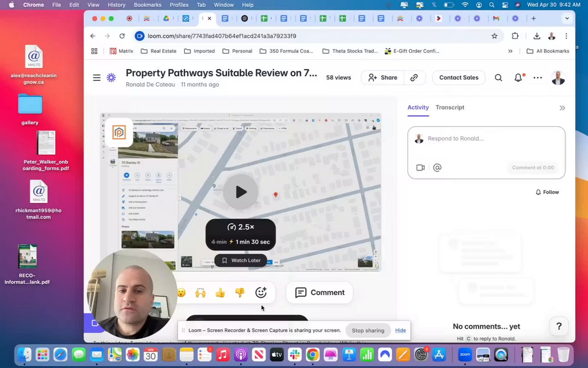This screenshot has width=588, height=368.
Task: Open the Loom notifications bell
Action: pos(518,78)
